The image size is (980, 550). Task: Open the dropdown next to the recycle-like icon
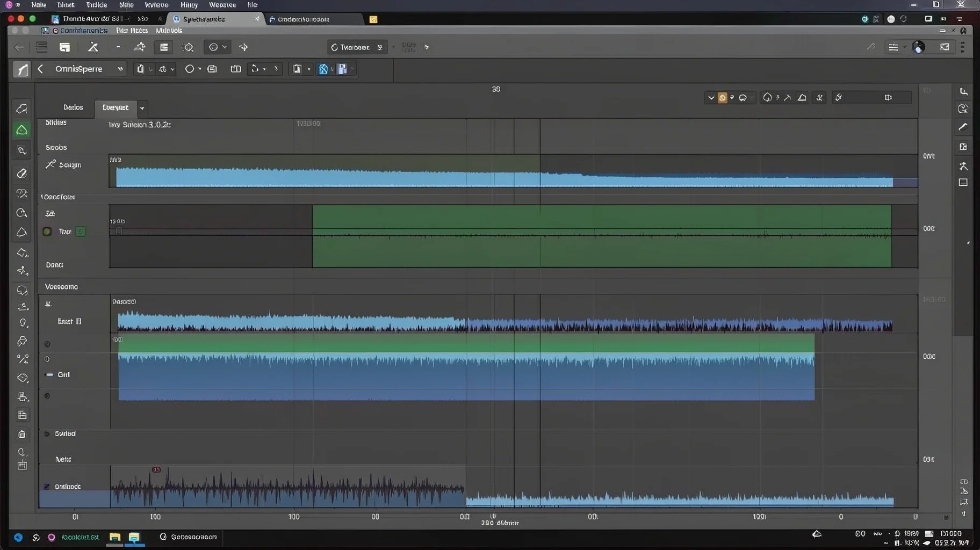click(x=172, y=69)
